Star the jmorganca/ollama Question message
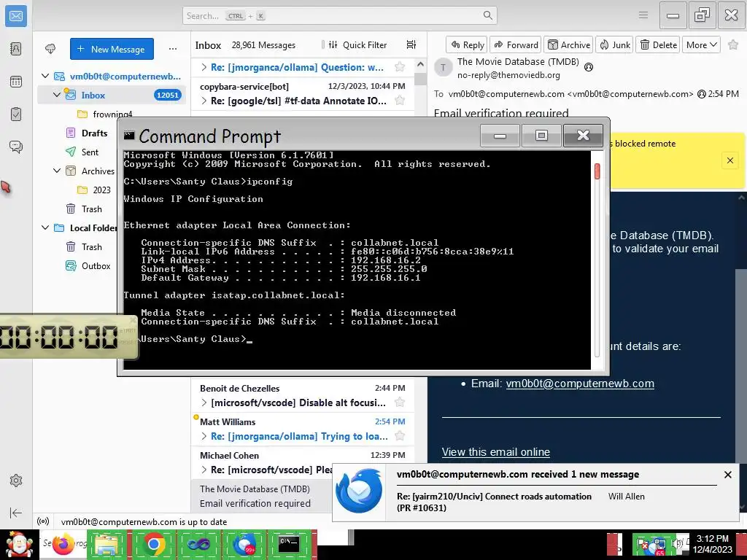Image resolution: width=747 pixels, height=560 pixels. pyautogui.click(x=400, y=67)
